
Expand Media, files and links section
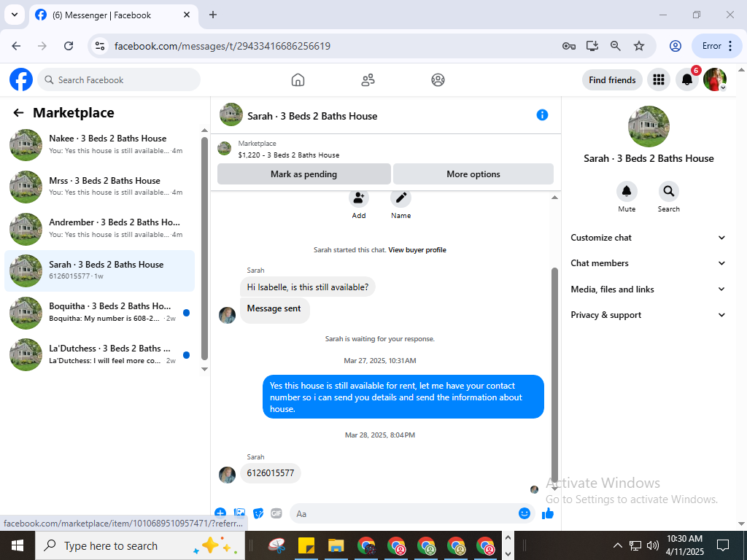(648, 289)
